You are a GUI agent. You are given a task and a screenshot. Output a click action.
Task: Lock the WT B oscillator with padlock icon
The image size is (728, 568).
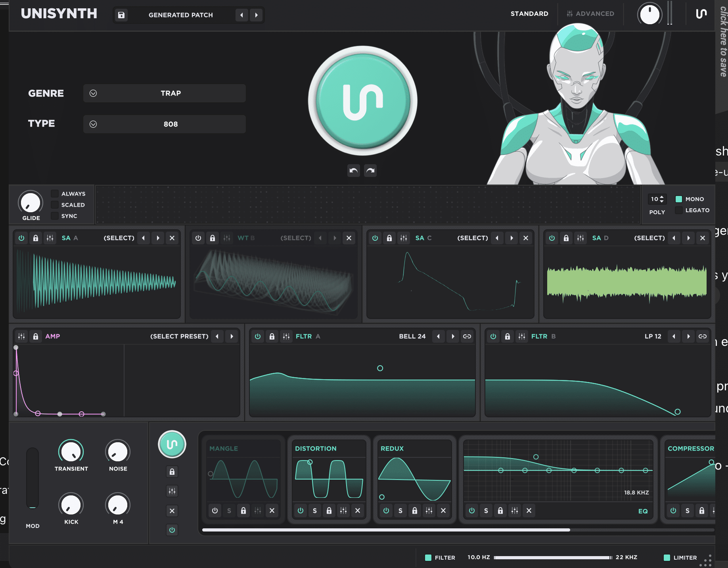click(x=213, y=238)
